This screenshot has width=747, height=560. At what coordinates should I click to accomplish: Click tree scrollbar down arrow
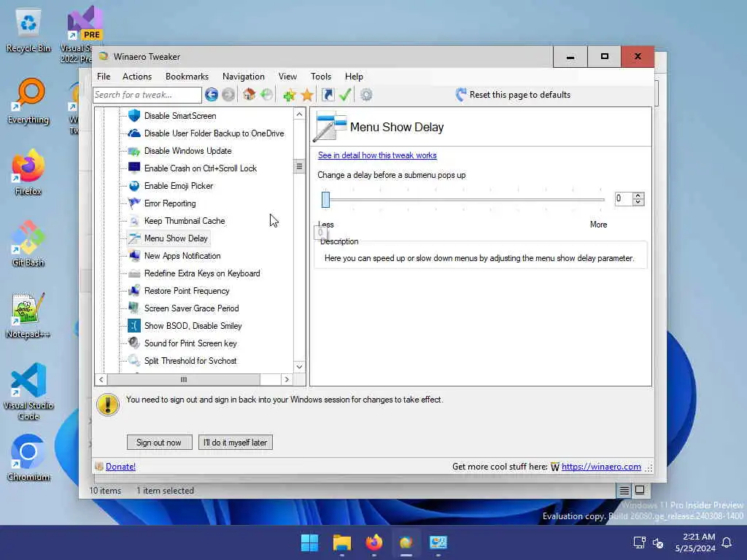pos(298,367)
